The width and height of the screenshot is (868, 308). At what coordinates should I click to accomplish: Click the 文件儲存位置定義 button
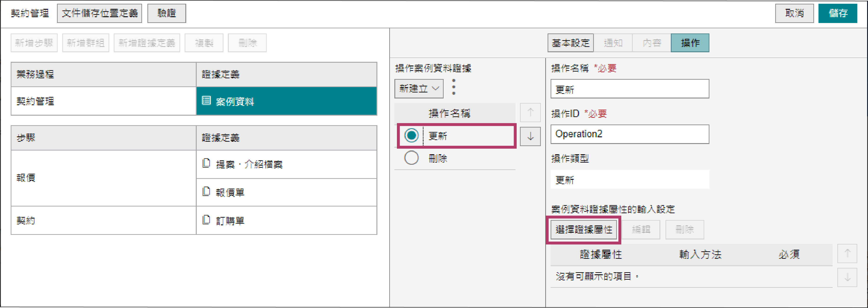[99, 13]
